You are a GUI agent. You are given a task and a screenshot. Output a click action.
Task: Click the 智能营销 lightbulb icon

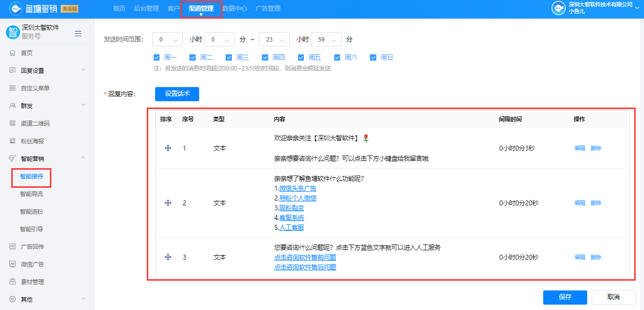[12, 158]
